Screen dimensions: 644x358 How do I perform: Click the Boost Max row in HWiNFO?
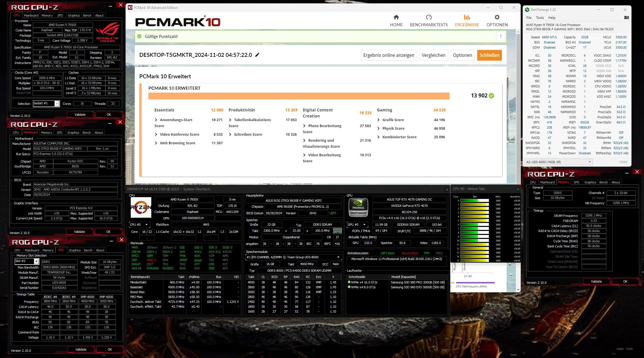[x=185, y=292]
